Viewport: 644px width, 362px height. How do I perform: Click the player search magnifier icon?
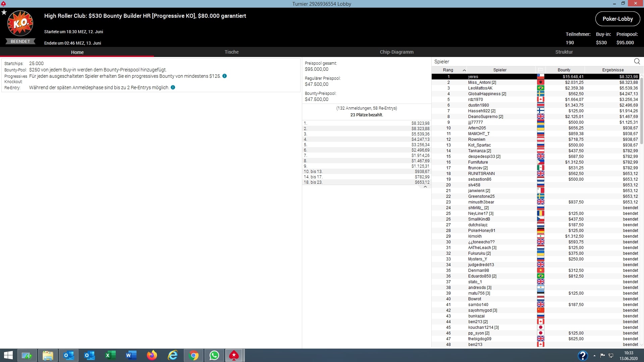click(x=637, y=61)
